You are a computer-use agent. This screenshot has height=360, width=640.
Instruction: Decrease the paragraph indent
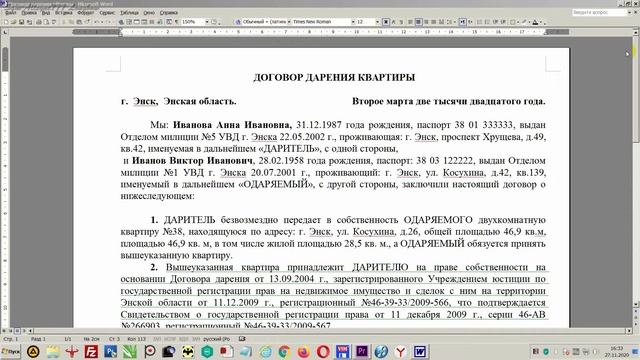[x=495, y=22]
